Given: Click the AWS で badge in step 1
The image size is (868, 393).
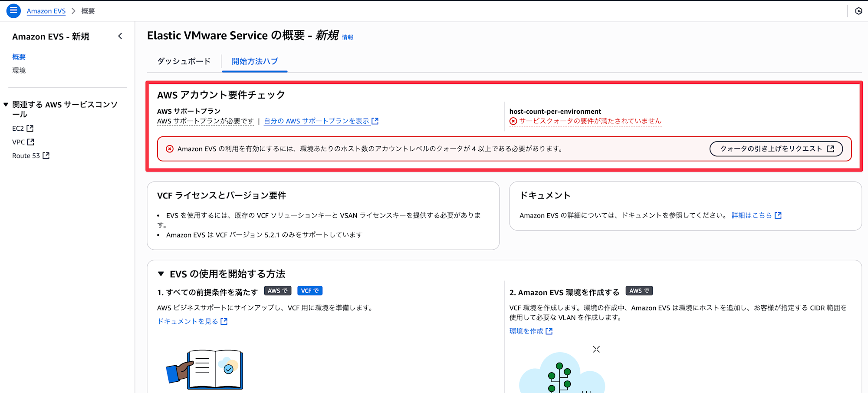Looking at the screenshot, I should (278, 291).
